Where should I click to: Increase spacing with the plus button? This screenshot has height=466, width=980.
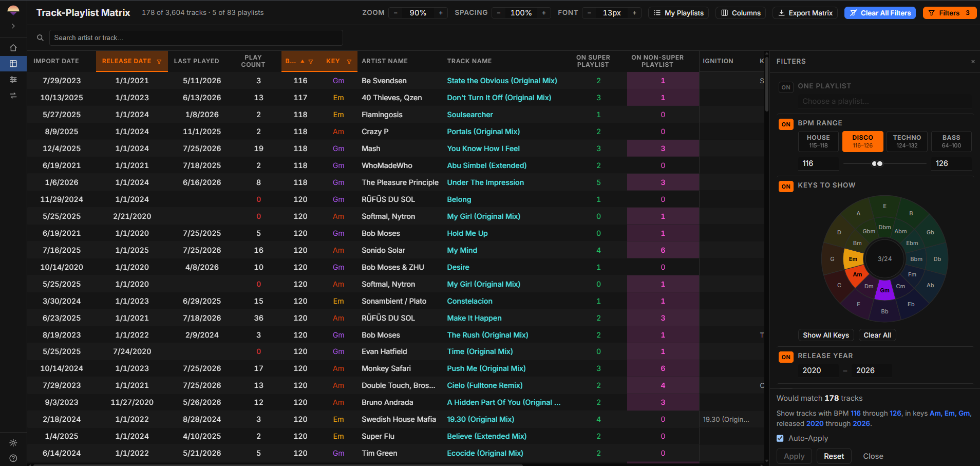(x=544, y=13)
